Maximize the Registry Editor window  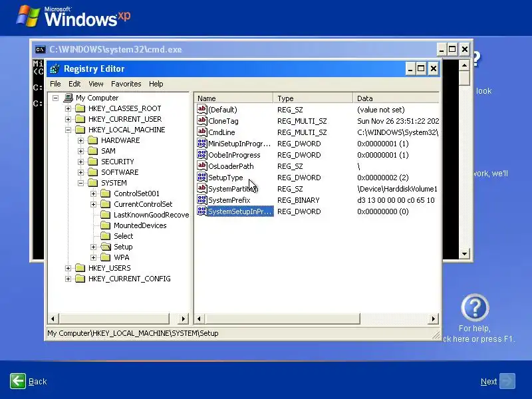pyautogui.click(x=421, y=69)
